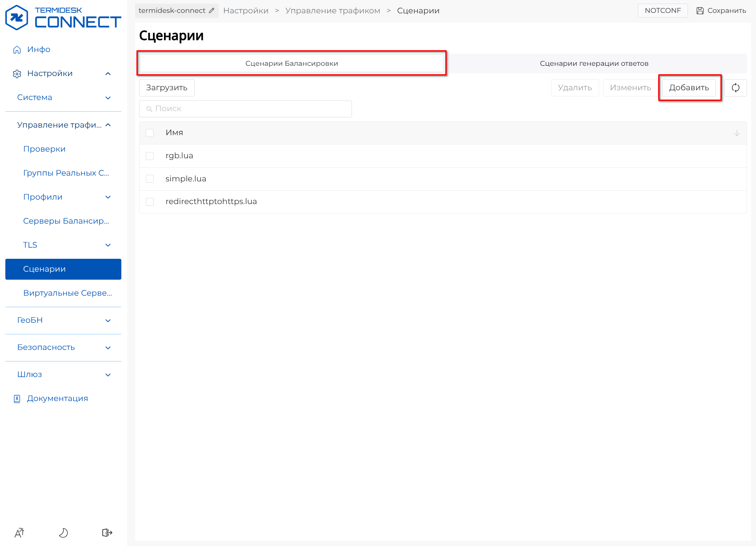
Task: Select the Сценарии Балансировки tab
Action: click(x=292, y=64)
